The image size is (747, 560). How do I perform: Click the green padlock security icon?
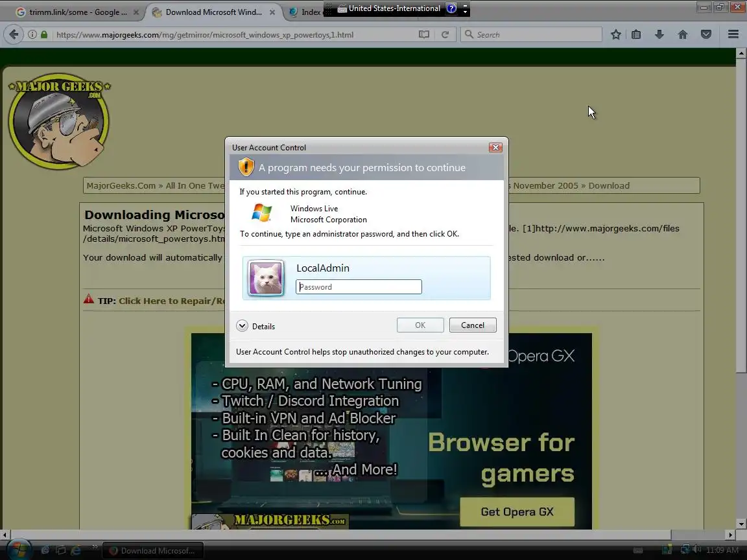coord(44,34)
